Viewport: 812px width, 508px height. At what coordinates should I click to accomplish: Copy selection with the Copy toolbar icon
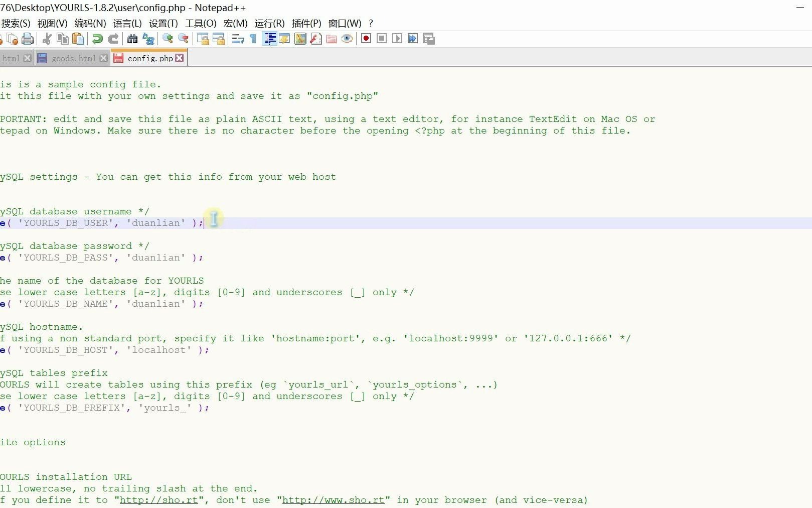63,39
